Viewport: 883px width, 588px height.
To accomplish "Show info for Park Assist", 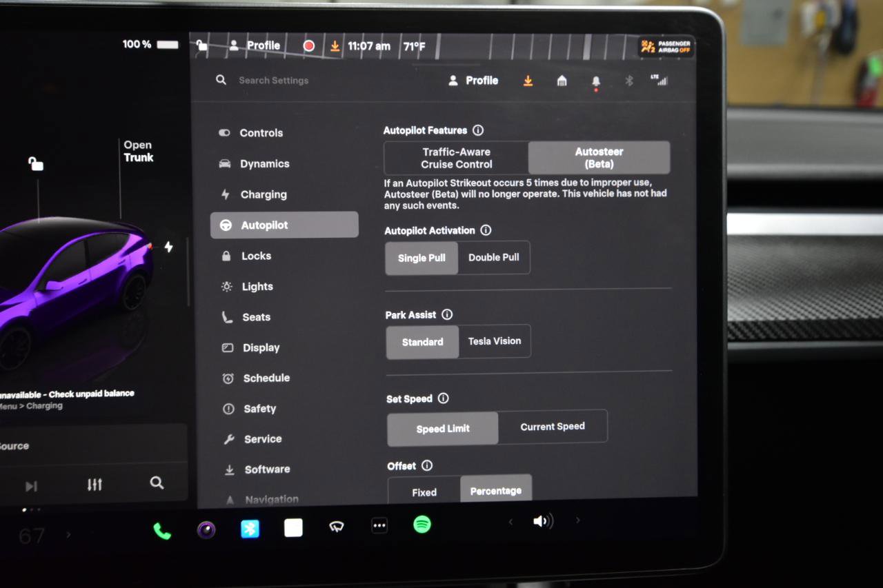I will pyautogui.click(x=447, y=314).
